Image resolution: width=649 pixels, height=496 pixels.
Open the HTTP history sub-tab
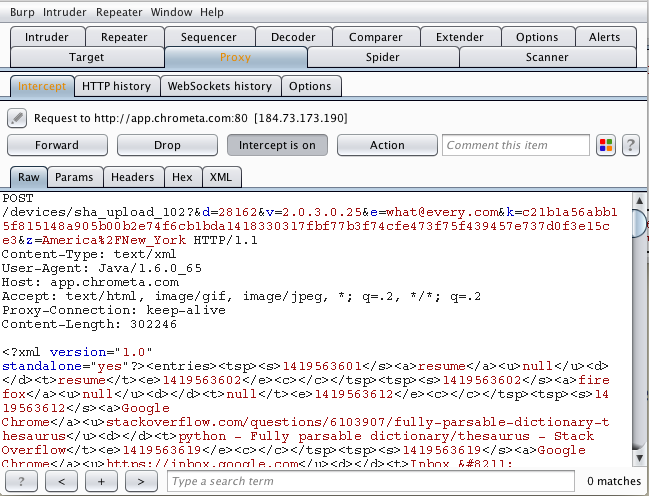(116, 86)
